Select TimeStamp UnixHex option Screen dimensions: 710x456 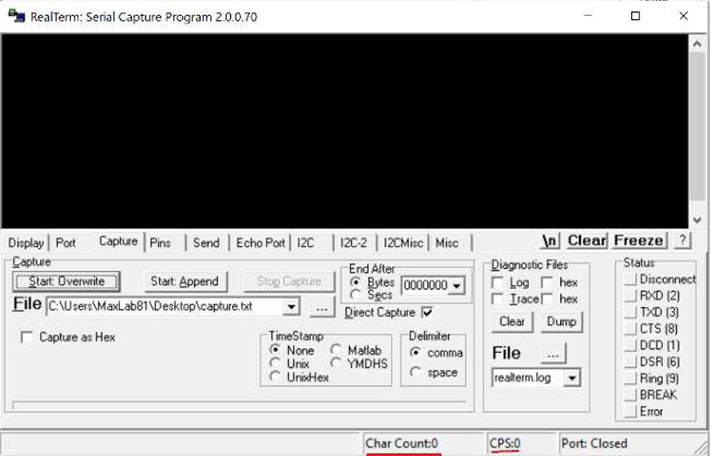point(274,377)
